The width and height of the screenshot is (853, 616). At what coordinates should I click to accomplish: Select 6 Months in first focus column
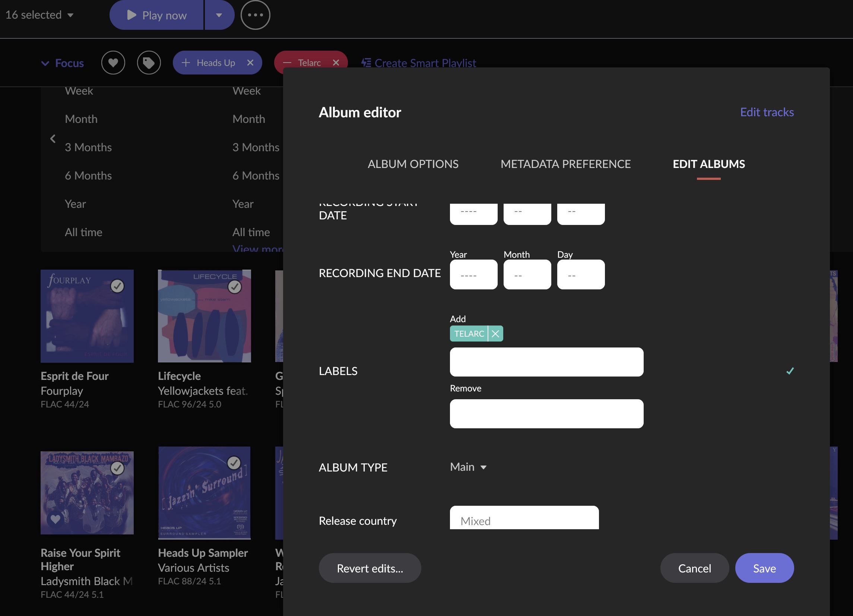click(88, 176)
